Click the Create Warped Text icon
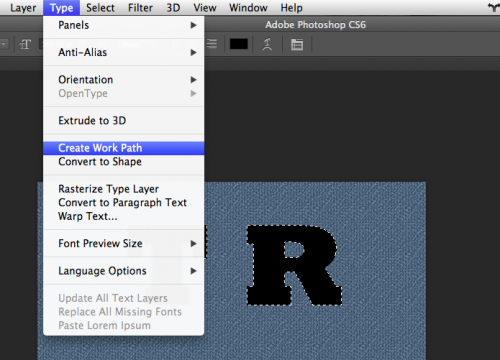 coord(267,44)
